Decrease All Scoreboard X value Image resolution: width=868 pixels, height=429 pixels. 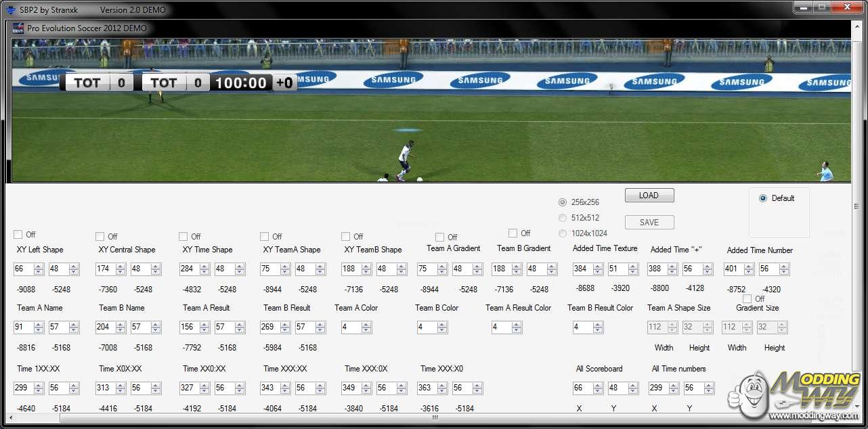click(598, 391)
